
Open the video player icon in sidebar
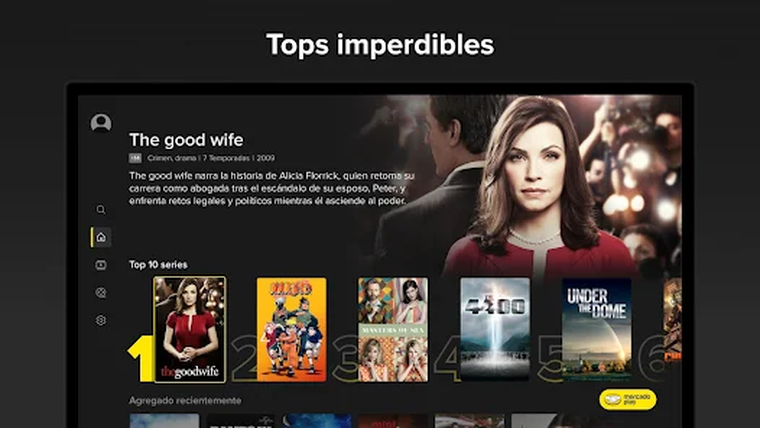click(x=101, y=265)
